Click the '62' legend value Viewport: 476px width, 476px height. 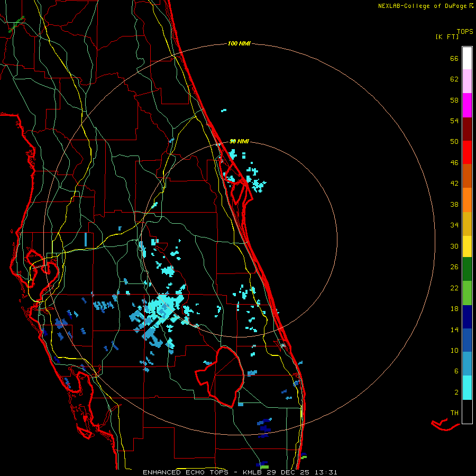click(x=454, y=79)
